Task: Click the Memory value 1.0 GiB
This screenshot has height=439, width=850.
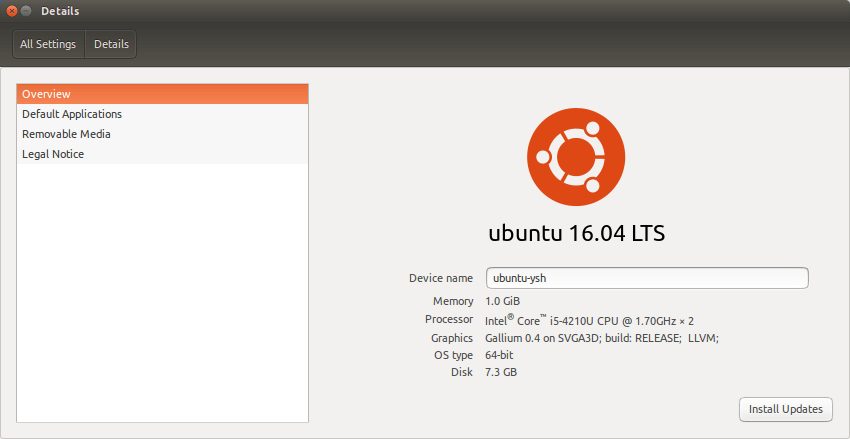Action: (x=503, y=301)
